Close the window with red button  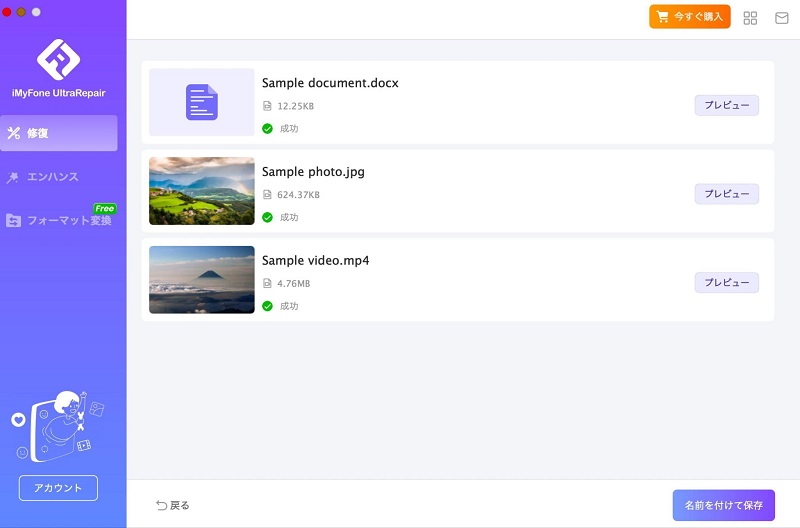7,12
